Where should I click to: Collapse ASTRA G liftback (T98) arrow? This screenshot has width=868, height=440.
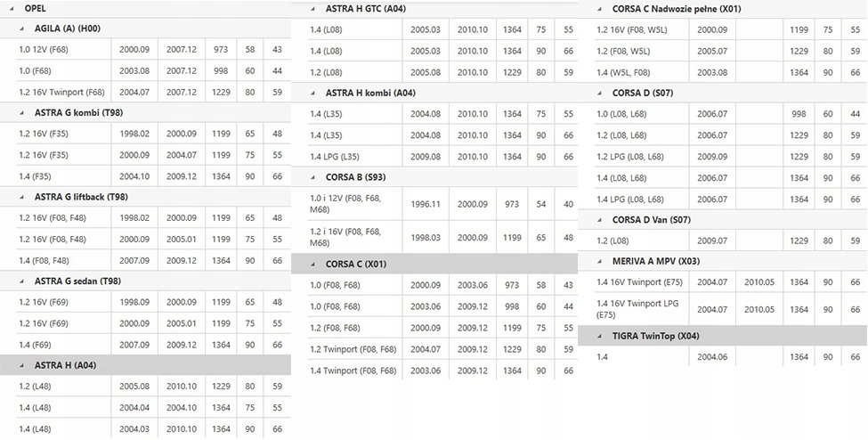tap(21, 197)
